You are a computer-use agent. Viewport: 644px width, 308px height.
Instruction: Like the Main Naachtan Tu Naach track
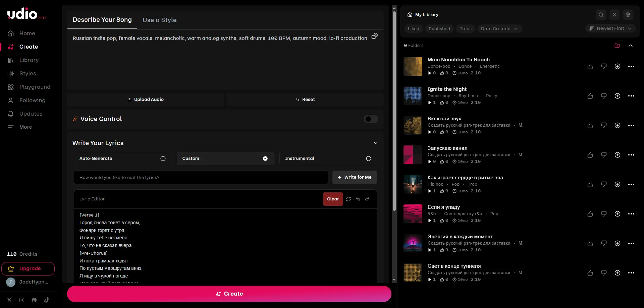[x=590, y=66]
